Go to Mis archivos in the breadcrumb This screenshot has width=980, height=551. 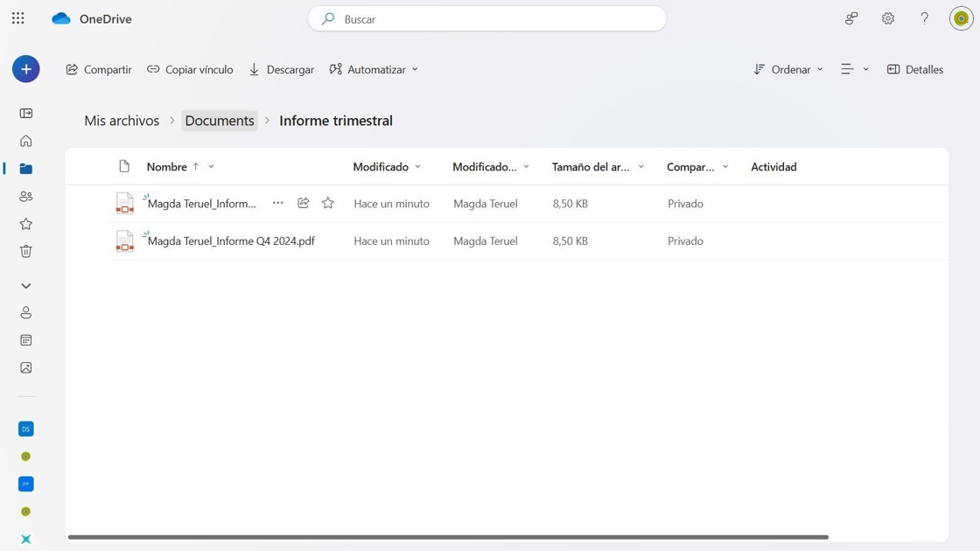(x=122, y=121)
